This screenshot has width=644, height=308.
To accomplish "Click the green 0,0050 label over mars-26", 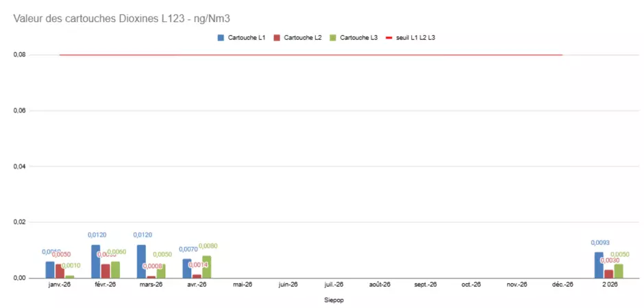I will [162, 254].
